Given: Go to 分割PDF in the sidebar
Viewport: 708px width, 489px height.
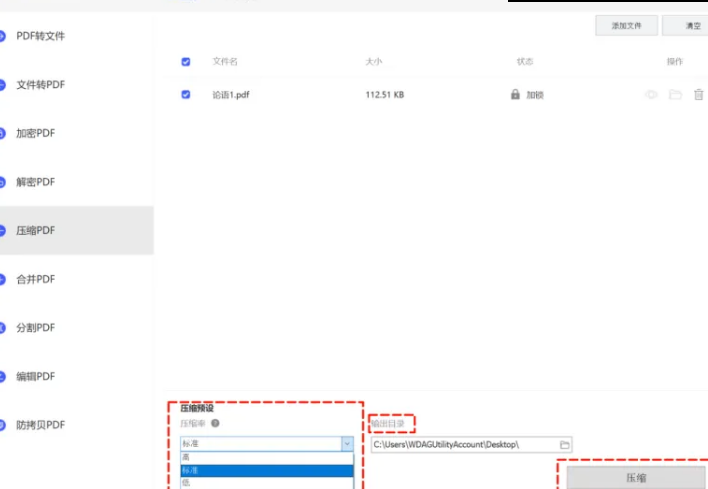Looking at the screenshot, I should pyautogui.click(x=36, y=328).
